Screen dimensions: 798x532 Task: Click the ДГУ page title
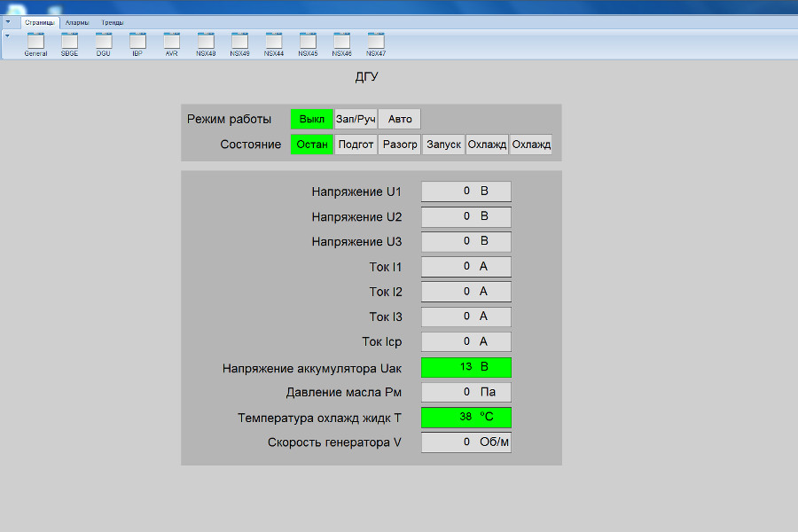click(366, 77)
